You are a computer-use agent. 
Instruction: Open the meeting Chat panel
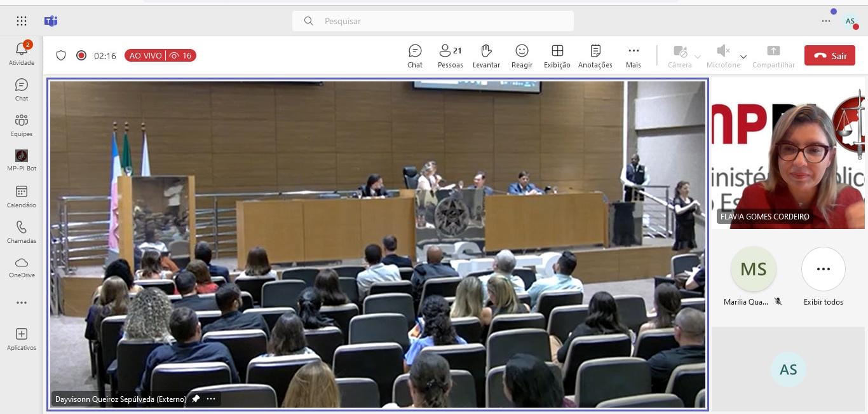coord(415,56)
